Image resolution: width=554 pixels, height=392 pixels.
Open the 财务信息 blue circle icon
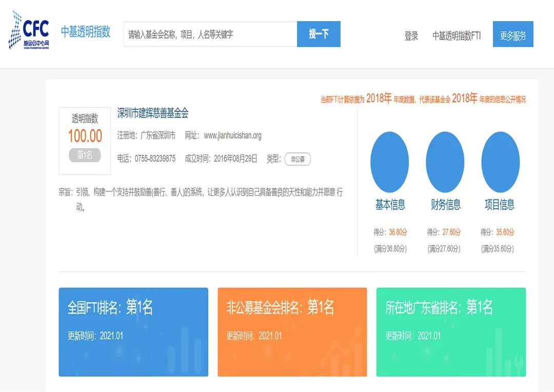(x=445, y=160)
